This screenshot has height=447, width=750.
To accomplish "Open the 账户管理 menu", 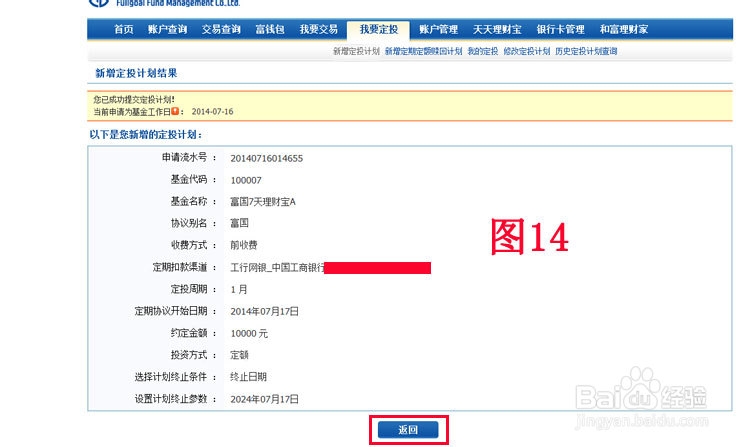I will pyautogui.click(x=438, y=29).
